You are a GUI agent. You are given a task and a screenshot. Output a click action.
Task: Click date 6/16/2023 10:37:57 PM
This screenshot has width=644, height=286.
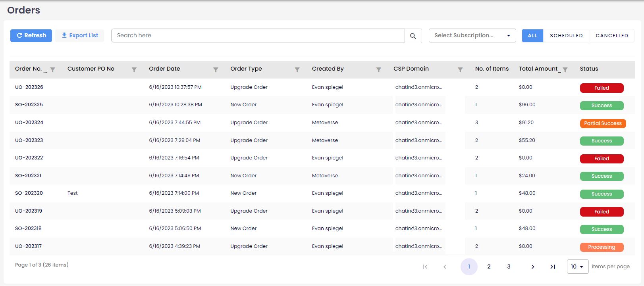click(x=175, y=87)
